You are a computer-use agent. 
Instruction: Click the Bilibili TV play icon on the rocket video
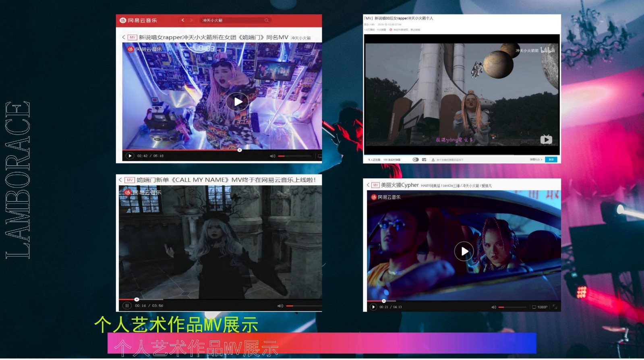tap(546, 139)
